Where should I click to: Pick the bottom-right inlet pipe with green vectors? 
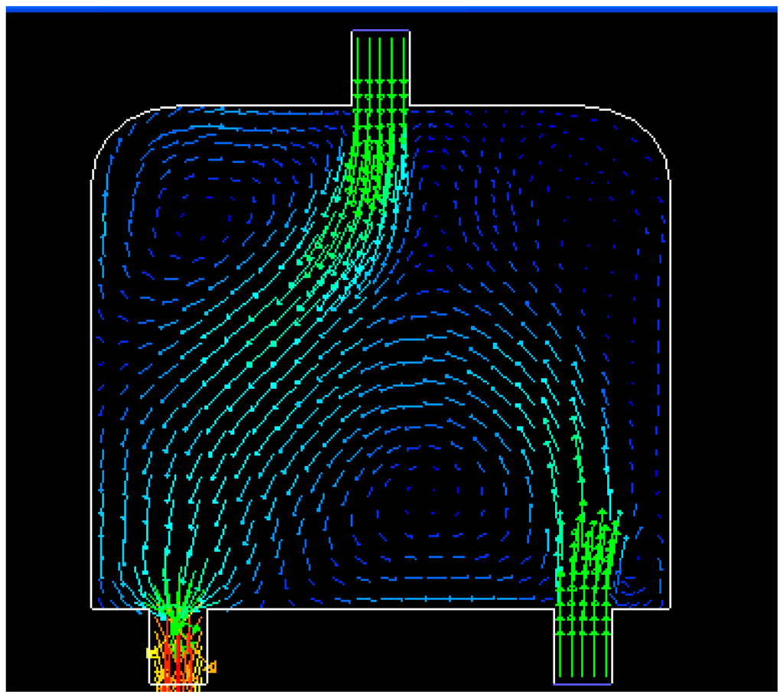pyautogui.click(x=583, y=646)
